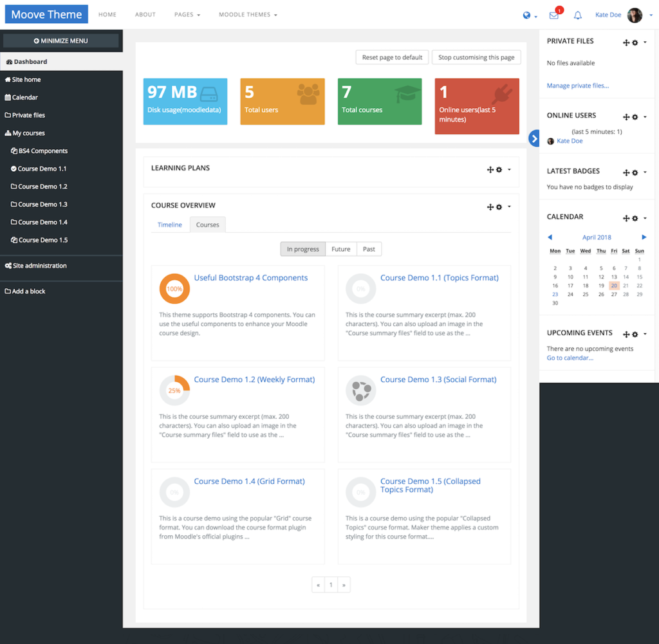Click the 25% progress circle on Course Demo 1.2
The width and height of the screenshot is (659, 644).
point(174,390)
